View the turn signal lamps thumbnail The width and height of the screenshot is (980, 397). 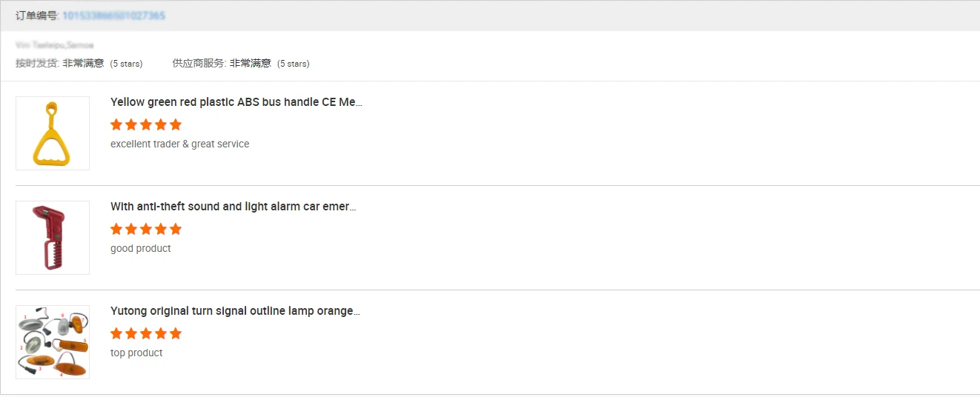53,342
